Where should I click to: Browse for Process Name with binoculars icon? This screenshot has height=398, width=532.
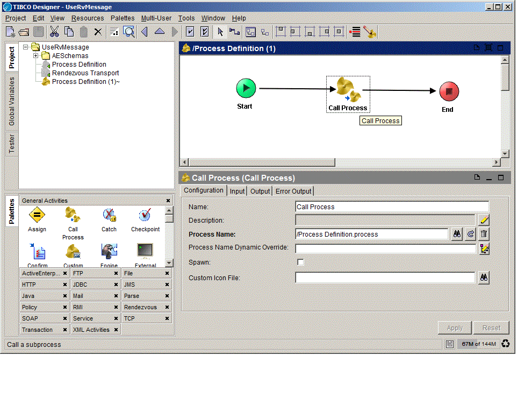(x=456, y=234)
